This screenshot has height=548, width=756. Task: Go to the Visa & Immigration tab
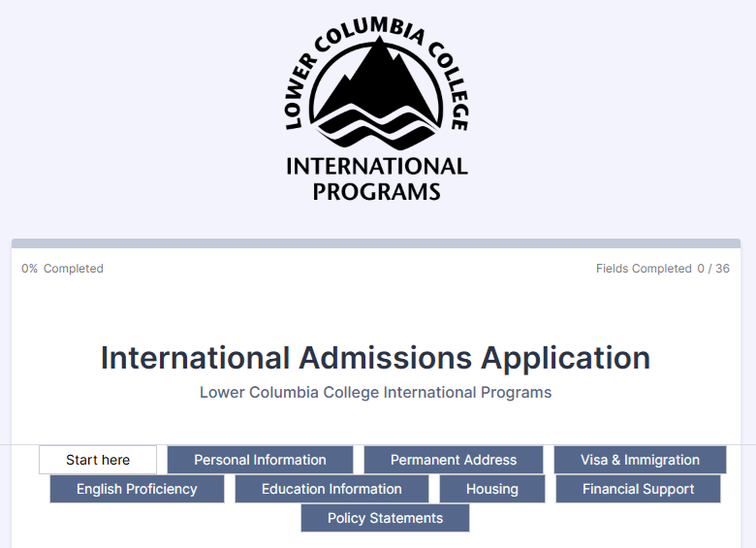[640, 460]
